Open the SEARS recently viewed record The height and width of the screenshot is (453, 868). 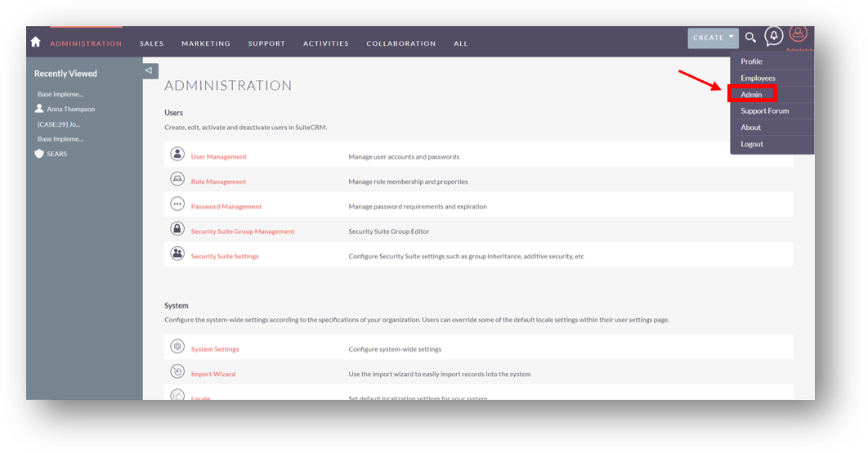56,154
